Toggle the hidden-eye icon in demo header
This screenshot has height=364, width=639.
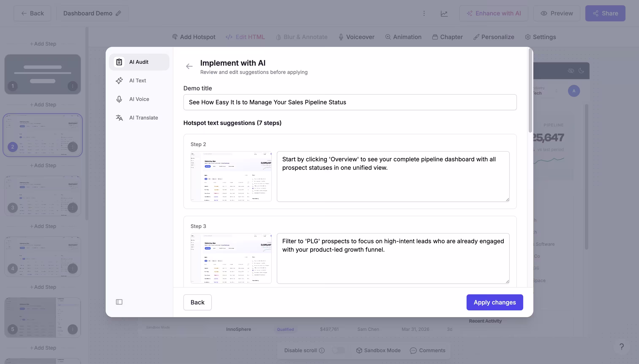tap(571, 71)
